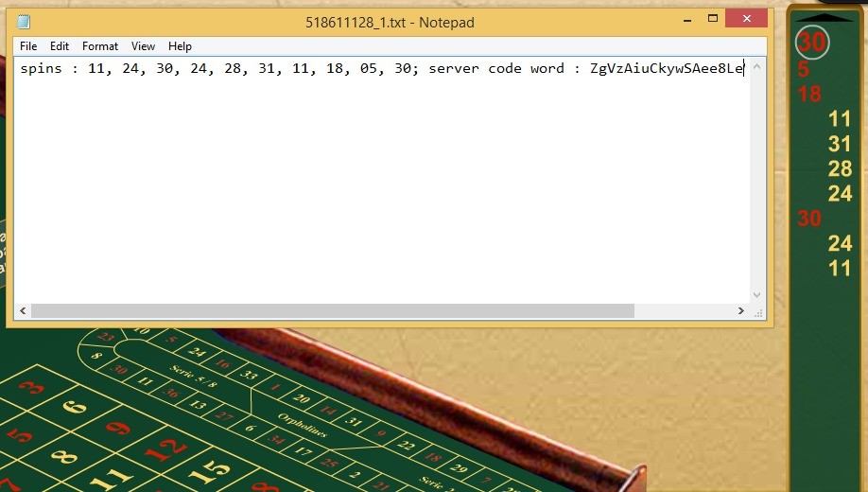Click the Notepad left scroll arrow

(24, 311)
